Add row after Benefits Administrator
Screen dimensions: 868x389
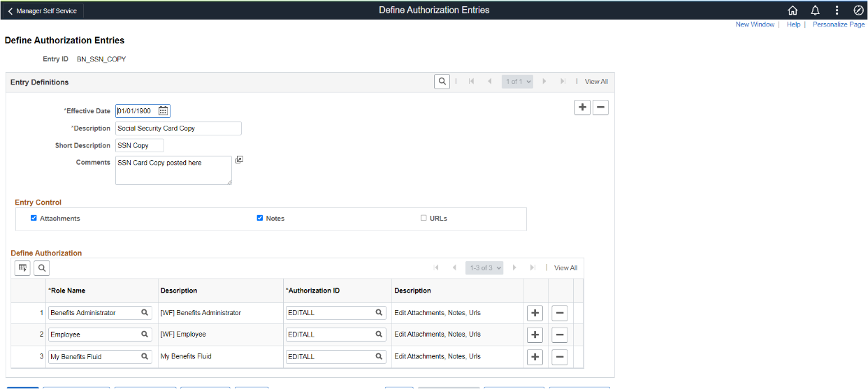535,313
